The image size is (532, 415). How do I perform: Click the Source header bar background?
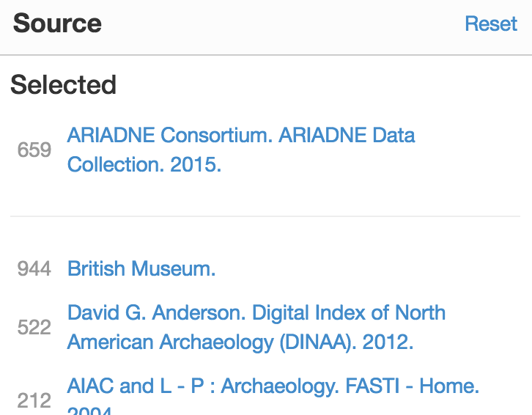point(266,27)
